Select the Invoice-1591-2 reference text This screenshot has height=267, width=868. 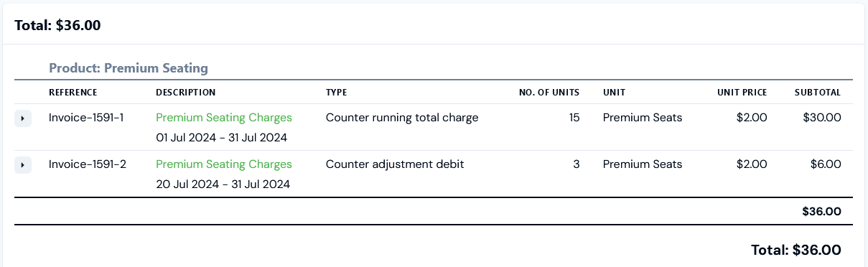[88, 164]
